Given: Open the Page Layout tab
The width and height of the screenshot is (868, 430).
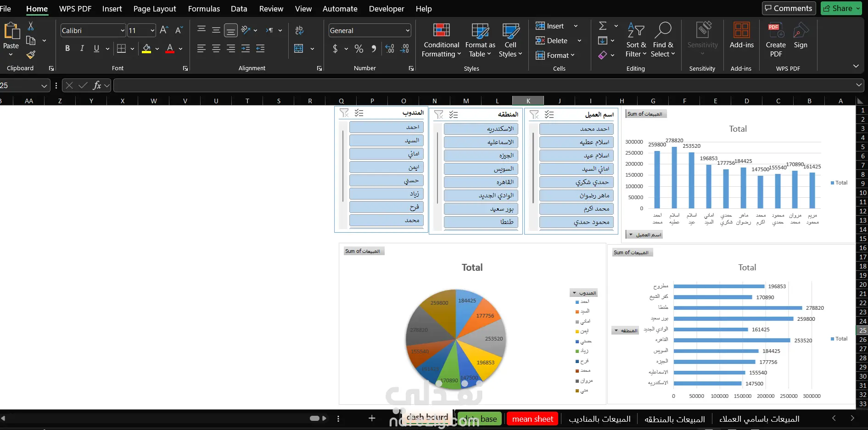Looking at the screenshot, I should [155, 9].
